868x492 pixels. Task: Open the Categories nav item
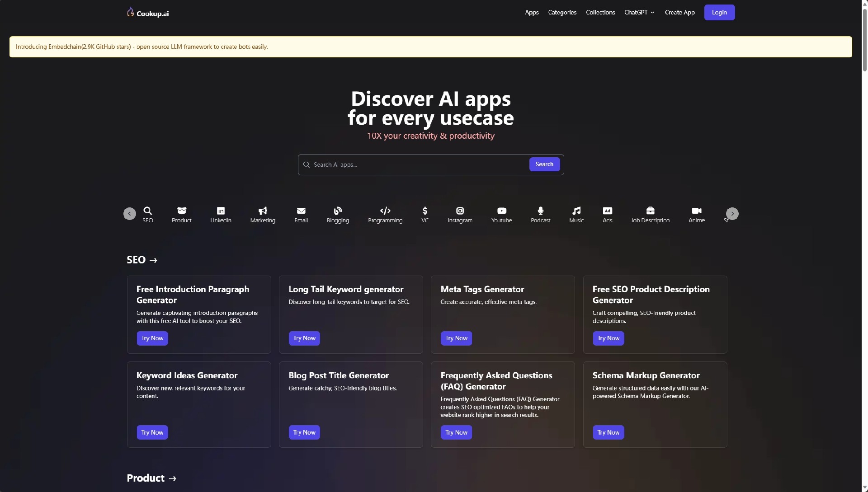click(x=562, y=13)
